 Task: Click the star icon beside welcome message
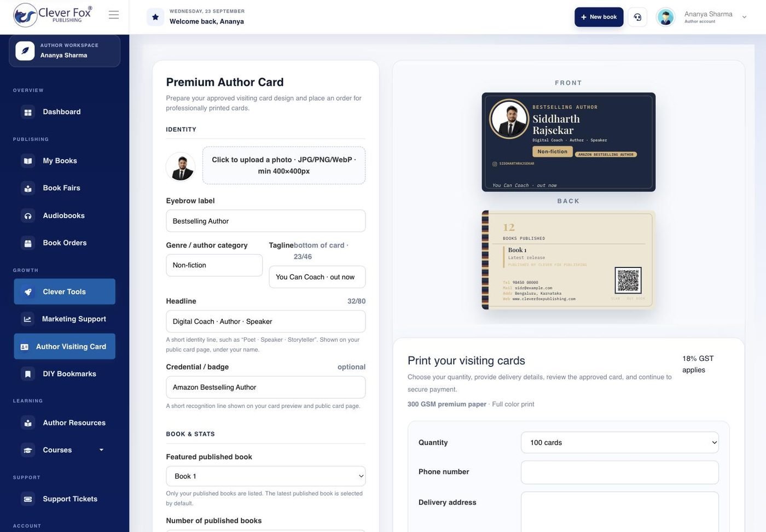click(155, 17)
